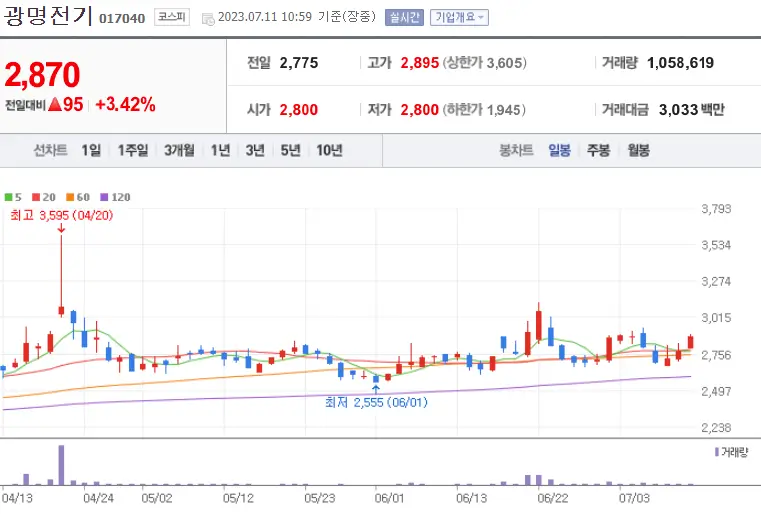Click the 상한가 3,605 text
761x516 pixels.
pos(484,63)
